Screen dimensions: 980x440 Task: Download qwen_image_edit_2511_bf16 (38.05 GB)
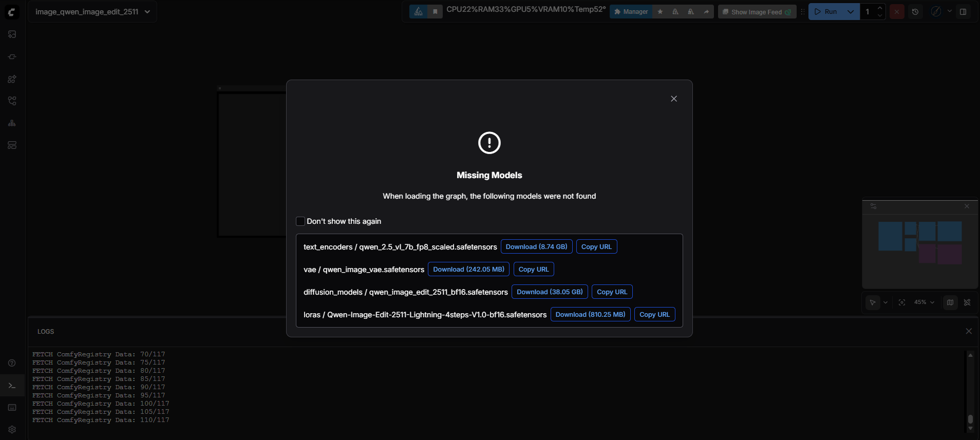[550, 292]
